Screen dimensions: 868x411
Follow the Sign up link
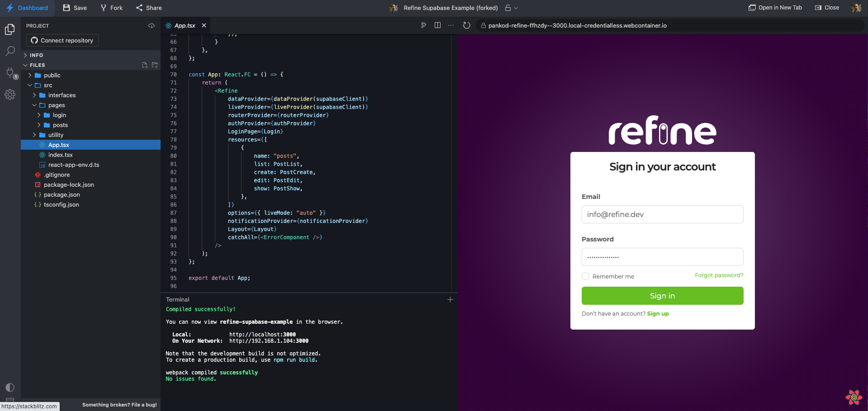658,314
